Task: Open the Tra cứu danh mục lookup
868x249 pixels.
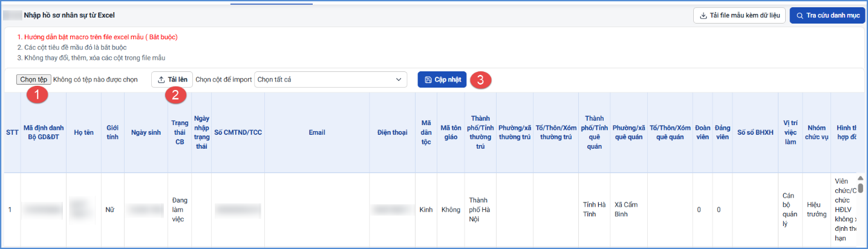Action: [x=827, y=16]
